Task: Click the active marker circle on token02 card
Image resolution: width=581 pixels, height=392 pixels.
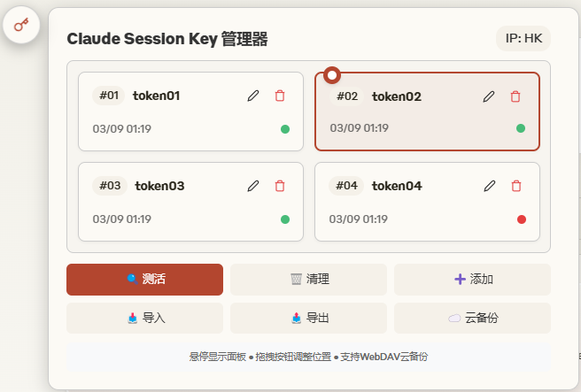Action: pos(332,75)
